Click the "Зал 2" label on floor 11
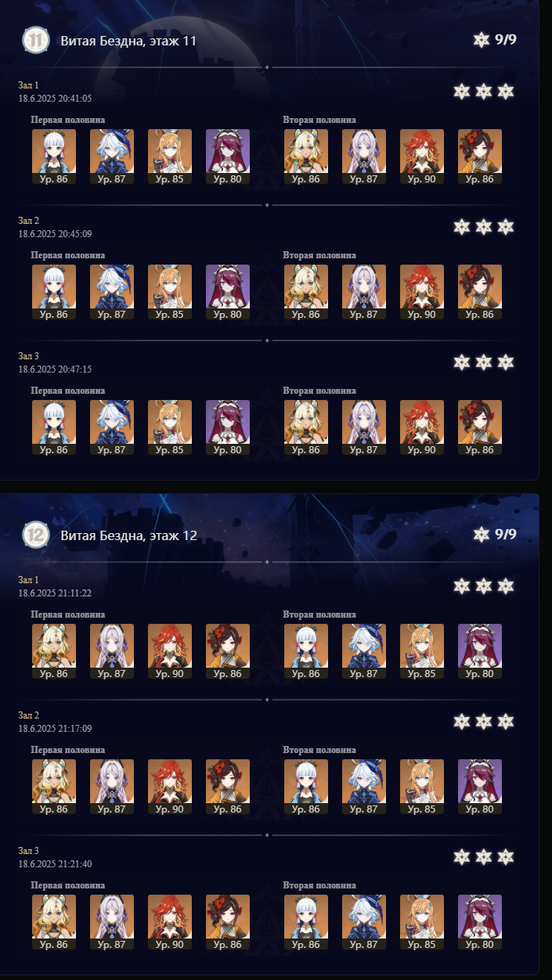Viewport: 552px width, 980px height. [29, 221]
